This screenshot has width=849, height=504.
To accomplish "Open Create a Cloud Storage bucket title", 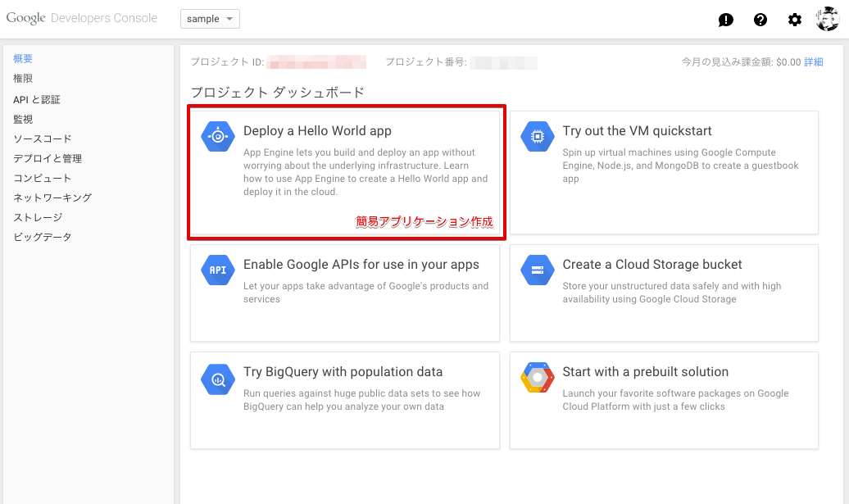I will click(652, 265).
